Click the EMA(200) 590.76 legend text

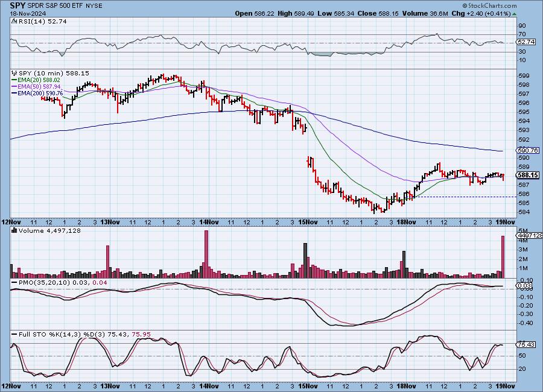40,93
